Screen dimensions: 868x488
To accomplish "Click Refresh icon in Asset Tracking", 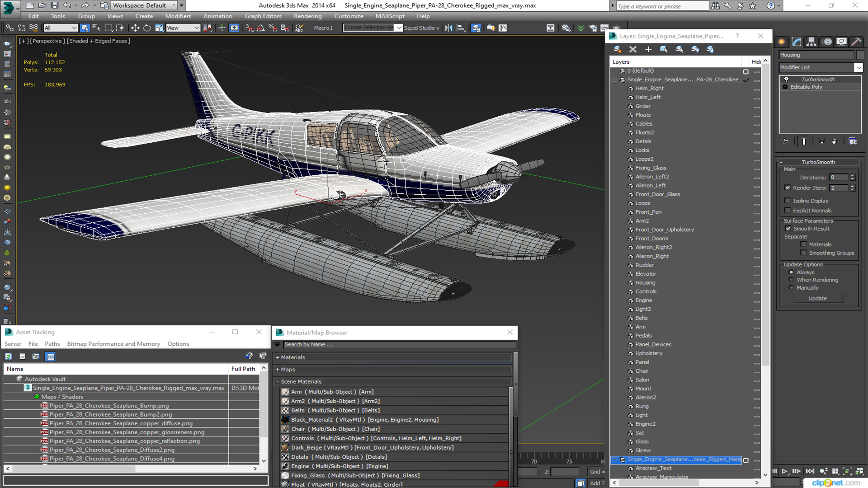I will click(9, 357).
